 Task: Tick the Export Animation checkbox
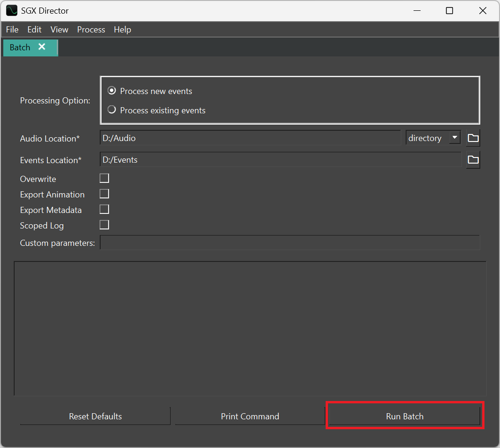104,194
